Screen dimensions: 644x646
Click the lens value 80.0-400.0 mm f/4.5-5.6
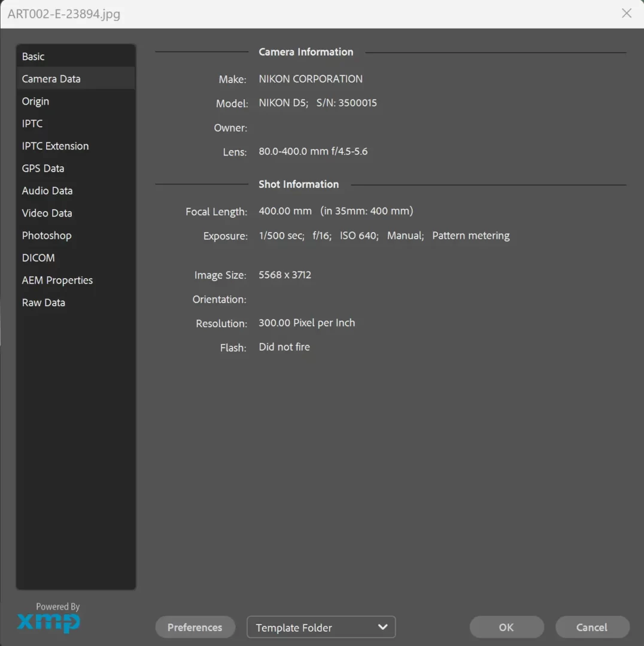click(313, 151)
